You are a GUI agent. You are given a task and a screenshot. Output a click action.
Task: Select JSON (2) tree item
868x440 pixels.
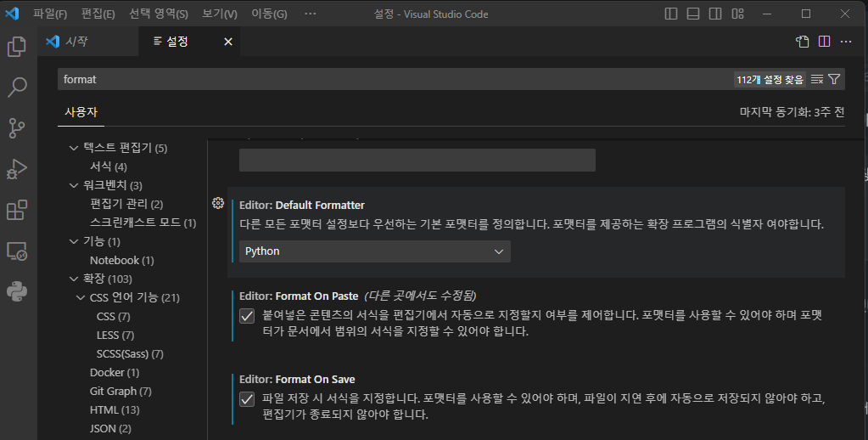click(110, 429)
